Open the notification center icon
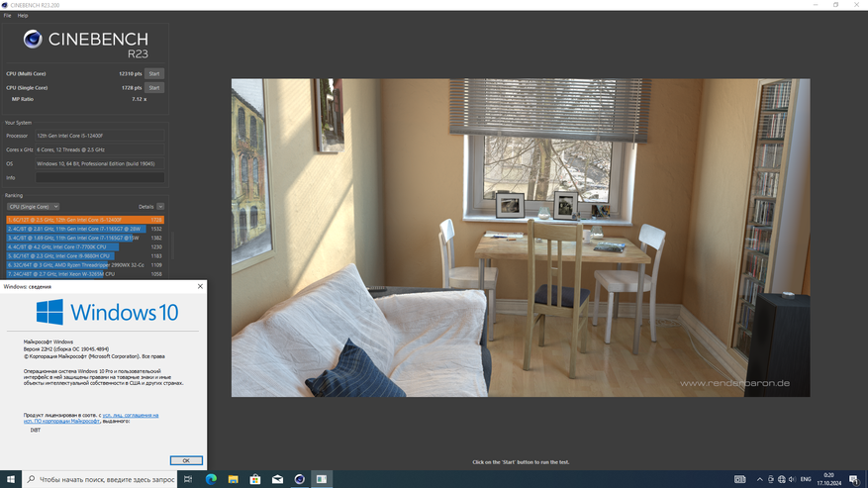 [854, 479]
